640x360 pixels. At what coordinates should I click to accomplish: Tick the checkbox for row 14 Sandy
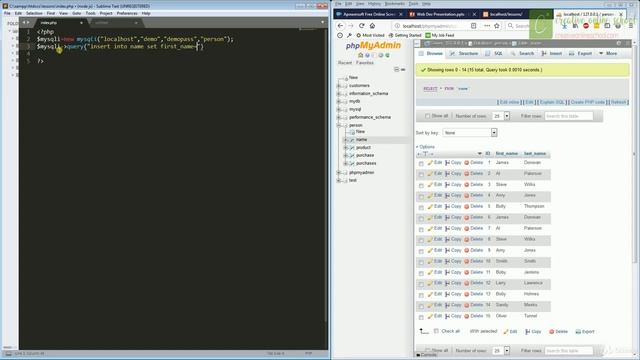click(x=421, y=306)
